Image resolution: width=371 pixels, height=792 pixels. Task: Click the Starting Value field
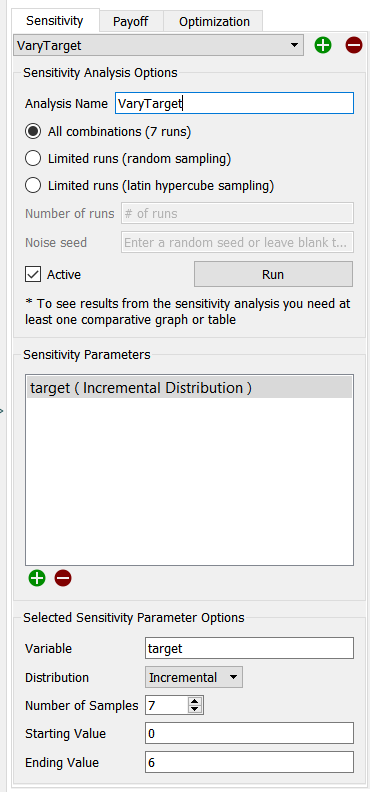click(x=249, y=733)
